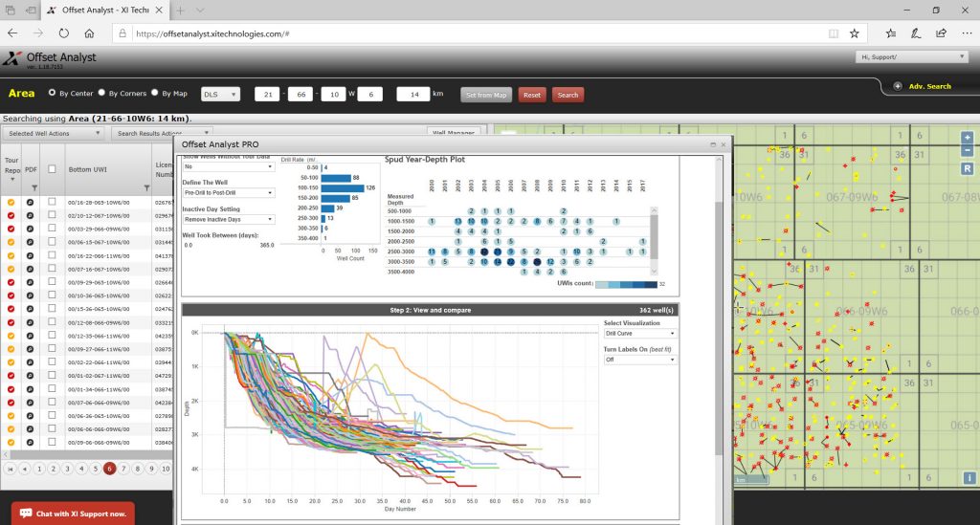Open map info icon
Image resolution: width=980 pixels, height=525 pixels.
click(969, 478)
